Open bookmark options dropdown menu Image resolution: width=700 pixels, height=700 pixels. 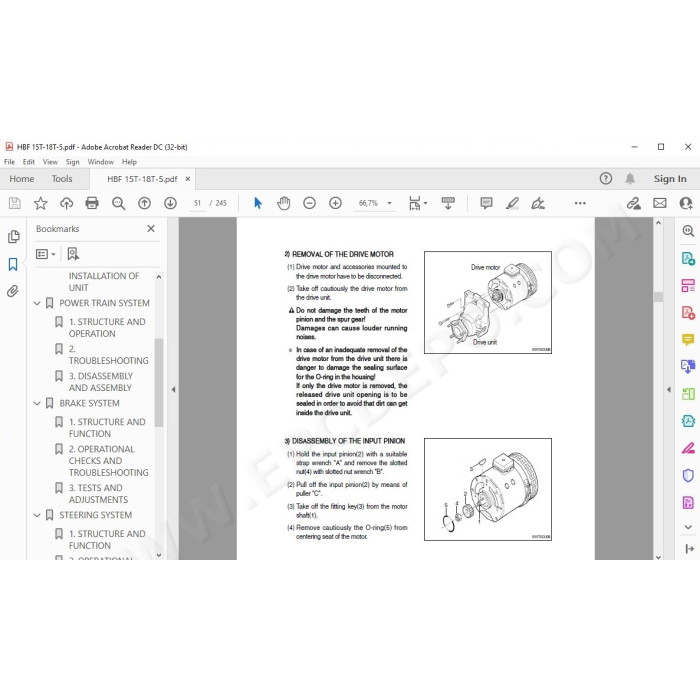(46, 254)
